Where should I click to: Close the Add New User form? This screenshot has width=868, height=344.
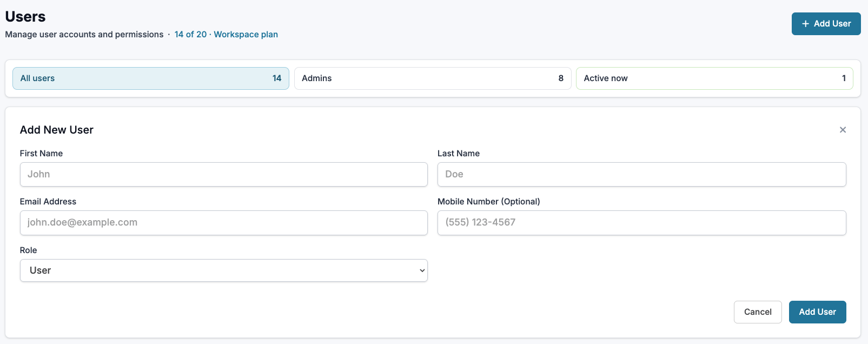[843, 130]
